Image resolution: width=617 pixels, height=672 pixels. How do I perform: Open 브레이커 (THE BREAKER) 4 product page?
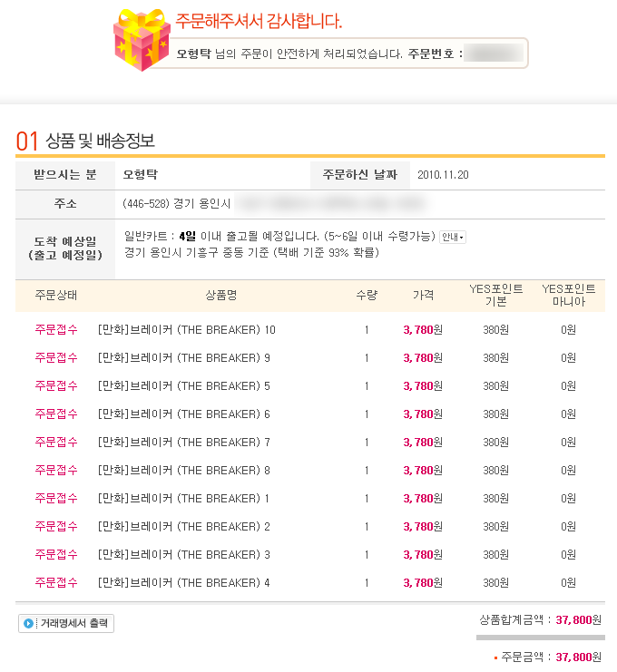coord(184,583)
